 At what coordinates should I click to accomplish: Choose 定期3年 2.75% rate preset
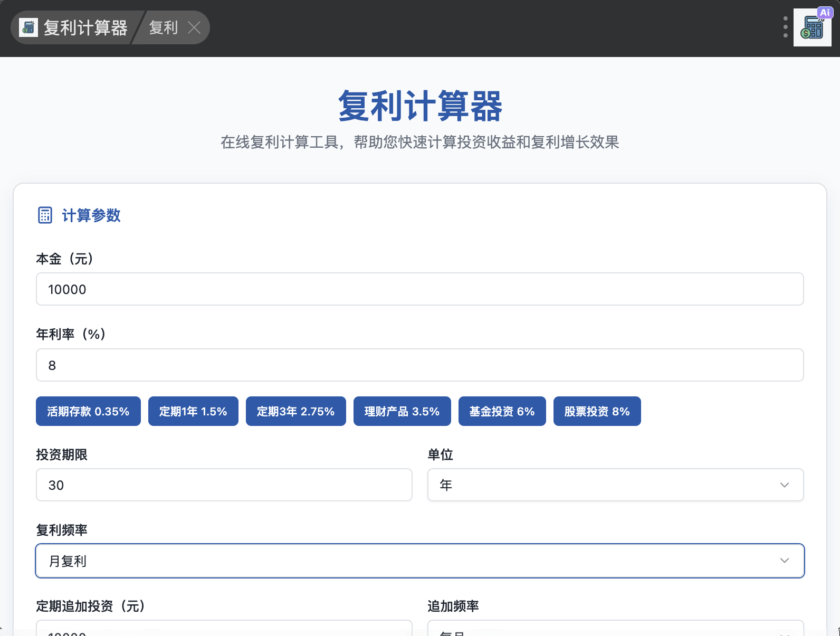pyautogui.click(x=295, y=411)
